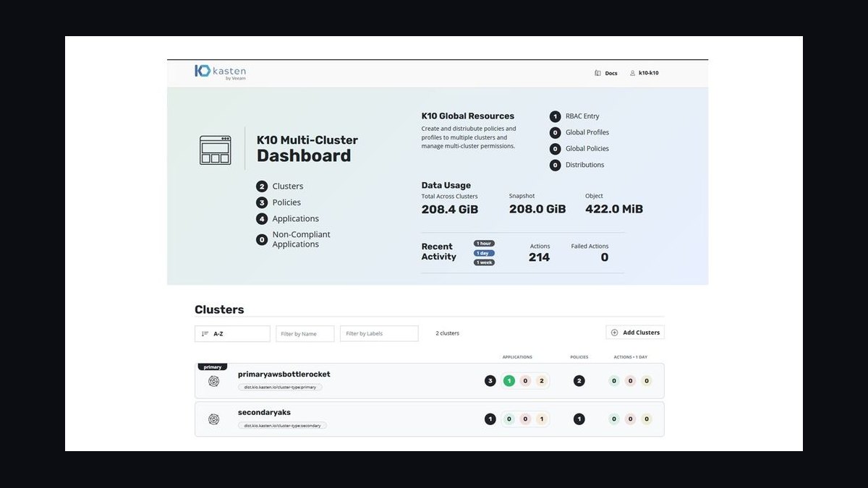This screenshot has height=488, width=868.
Task: Click secondaryaks red non-compliant applications badge
Action: [525, 419]
